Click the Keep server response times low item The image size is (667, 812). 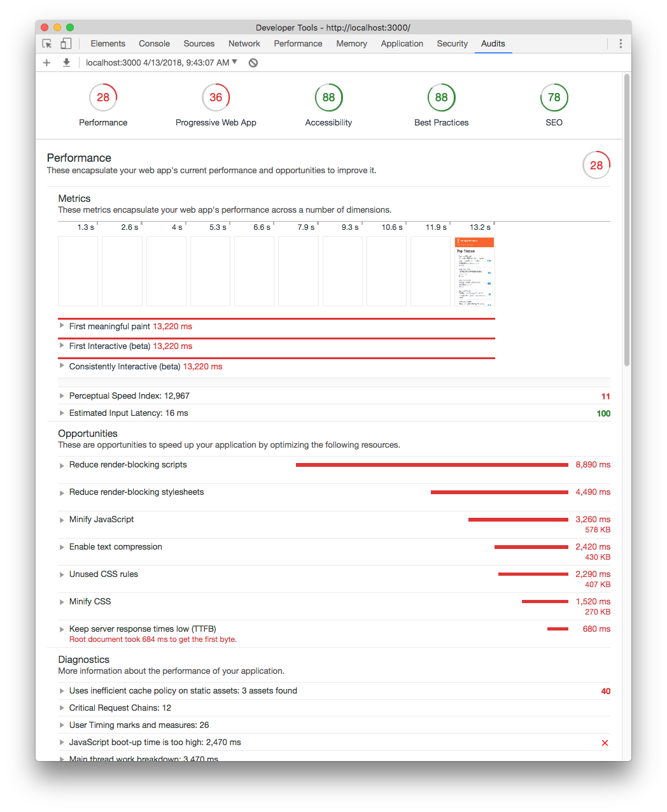pyautogui.click(x=142, y=629)
